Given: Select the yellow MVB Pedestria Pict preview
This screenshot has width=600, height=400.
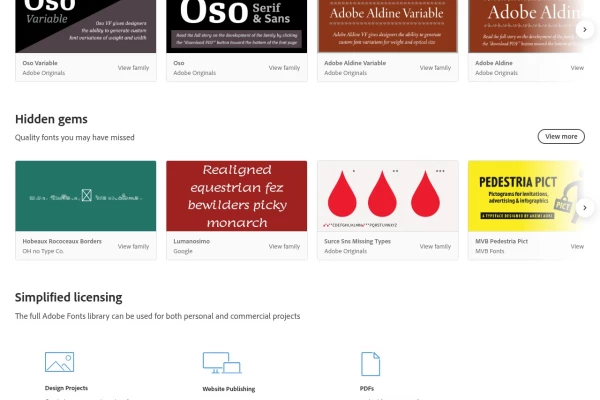Looking at the screenshot, I should [x=527, y=196].
